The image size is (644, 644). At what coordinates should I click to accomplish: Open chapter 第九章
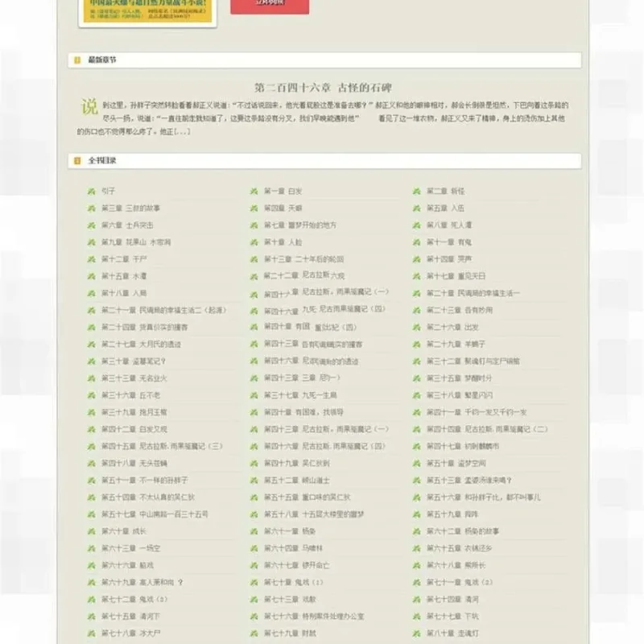point(136,242)
